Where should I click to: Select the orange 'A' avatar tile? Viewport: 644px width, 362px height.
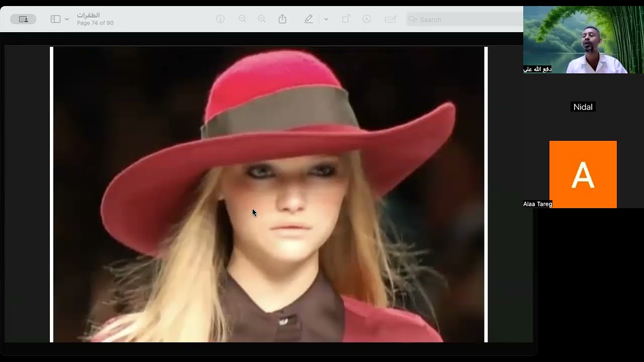(x=583, y=174)
